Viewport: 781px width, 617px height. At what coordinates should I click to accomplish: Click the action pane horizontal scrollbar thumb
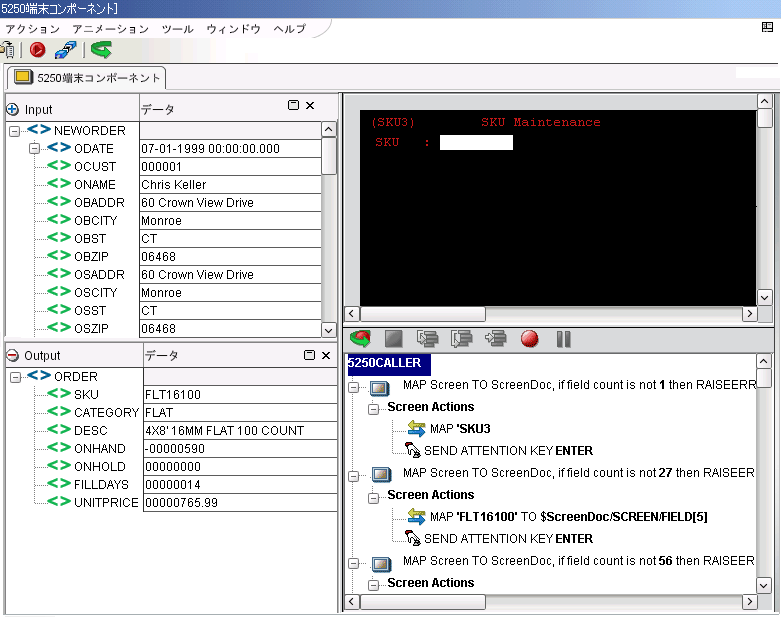coord(423,602)
